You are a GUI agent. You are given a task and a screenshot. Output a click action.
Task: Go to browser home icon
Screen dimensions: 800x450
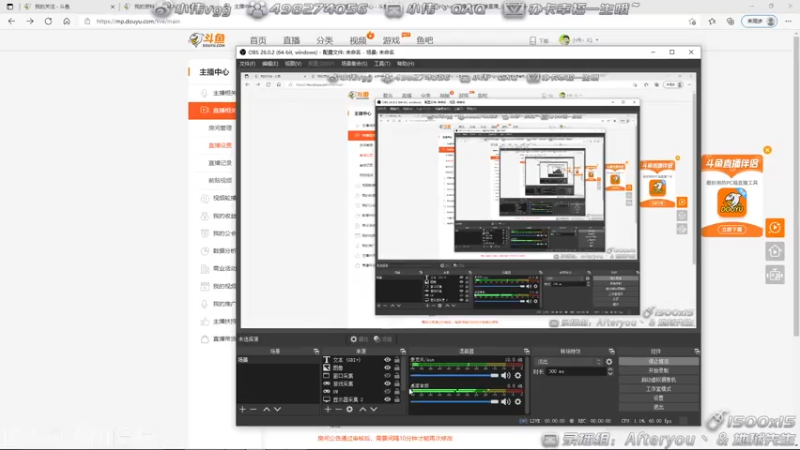[x=67, y=21]
